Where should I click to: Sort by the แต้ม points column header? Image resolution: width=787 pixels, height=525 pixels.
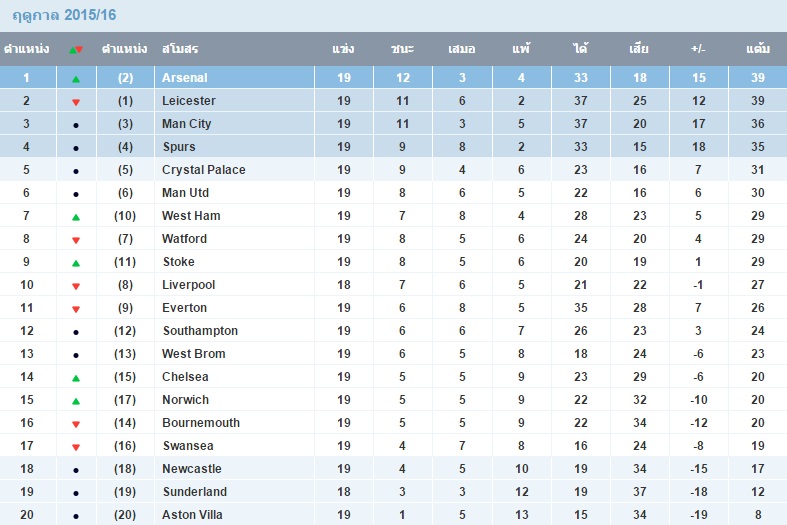pos(757,49)
